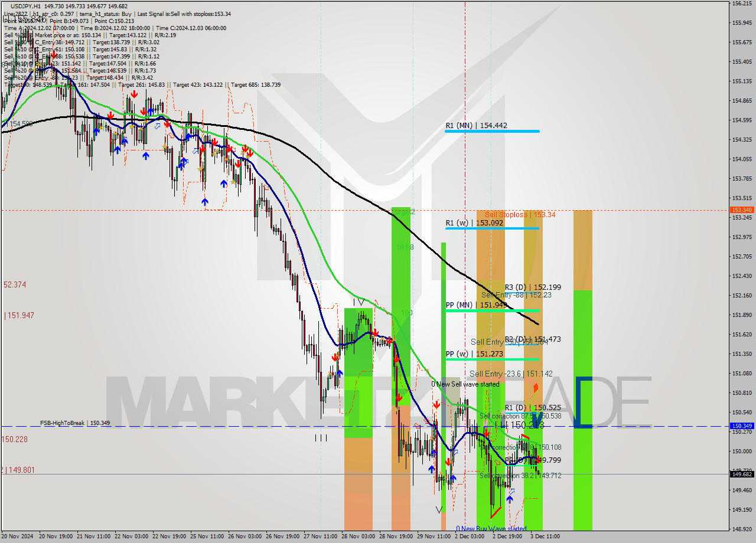Image resolution: width=756 pixels, height=543 pixels.
Task: Click the 152.705 price axis value
Action: 742,257
